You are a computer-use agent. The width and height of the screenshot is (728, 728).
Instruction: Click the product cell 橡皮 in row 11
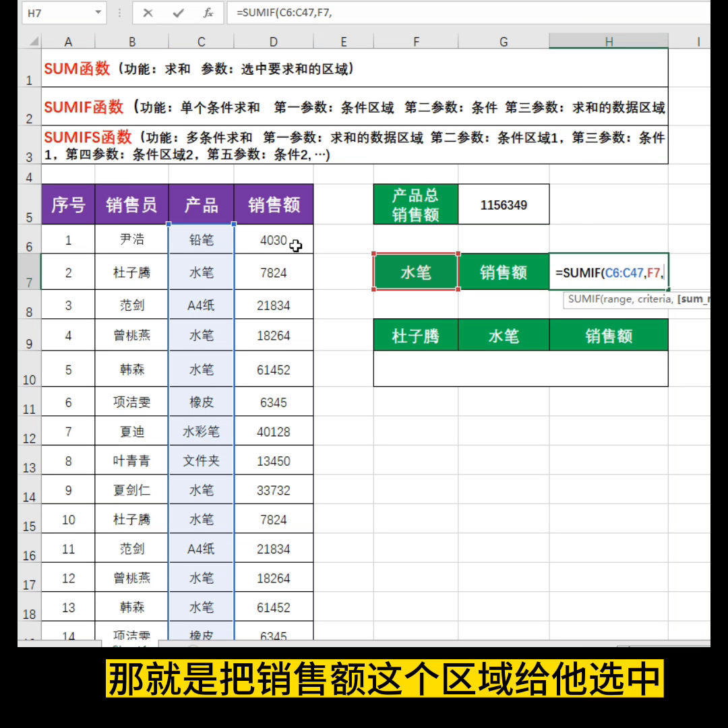[x=201, y=402]
